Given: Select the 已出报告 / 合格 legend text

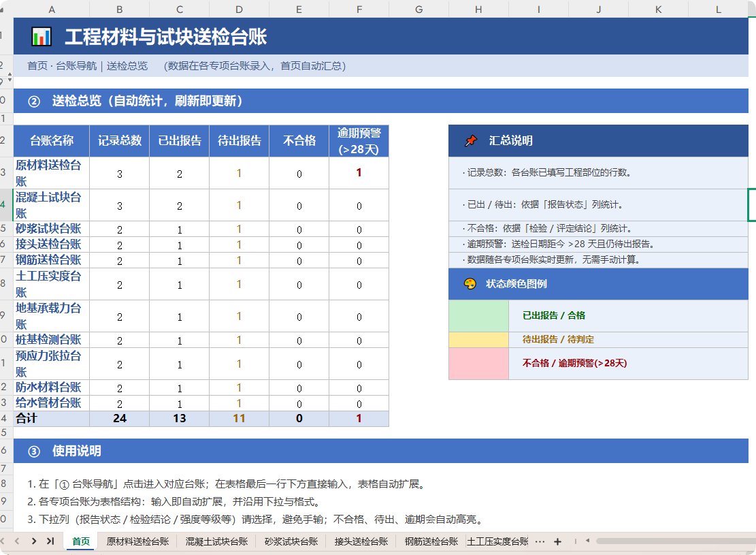Looking at the screenshot, I should 554,315.
